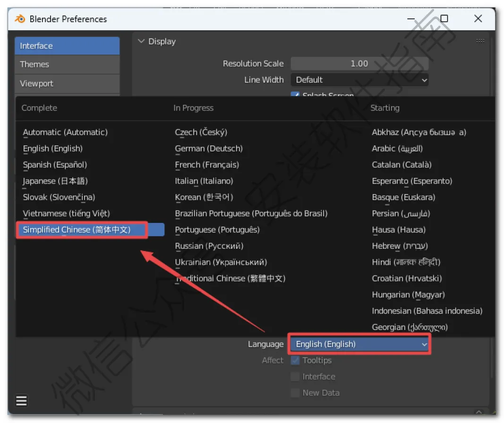
Task: Minimize the Blender Preferences window
Action: tap(411, 18)
